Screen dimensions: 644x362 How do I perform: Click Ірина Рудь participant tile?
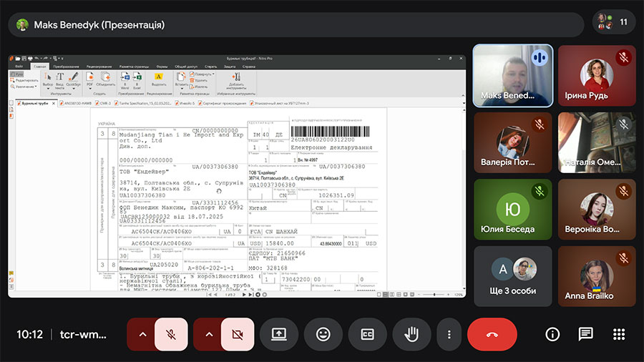pos(597,75)
